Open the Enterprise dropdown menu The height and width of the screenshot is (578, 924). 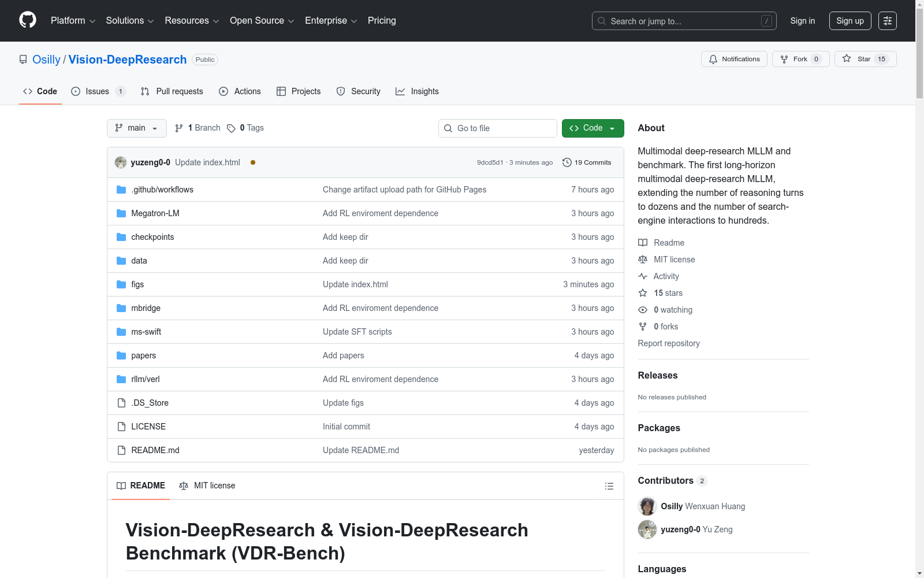tap(331, 21)
